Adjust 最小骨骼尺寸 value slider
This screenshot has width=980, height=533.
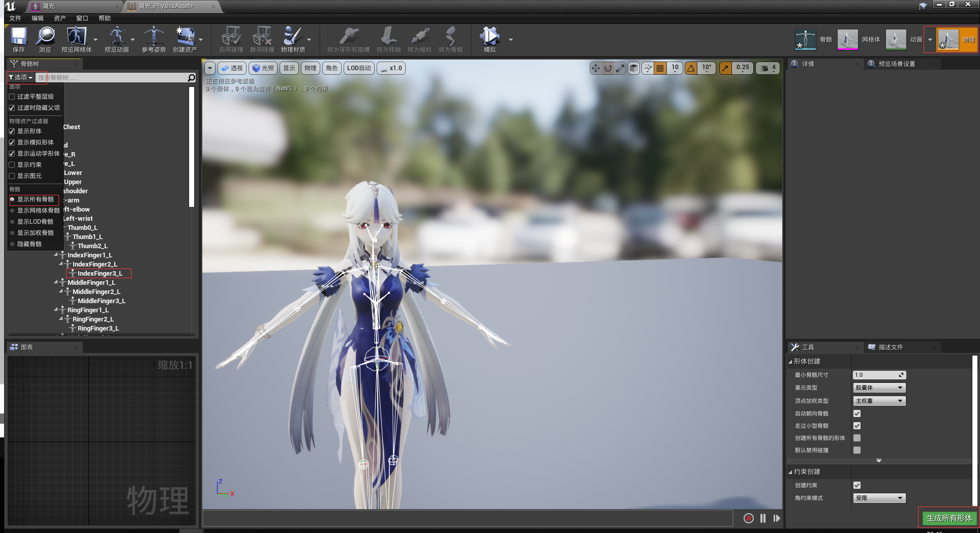point(879,375)
